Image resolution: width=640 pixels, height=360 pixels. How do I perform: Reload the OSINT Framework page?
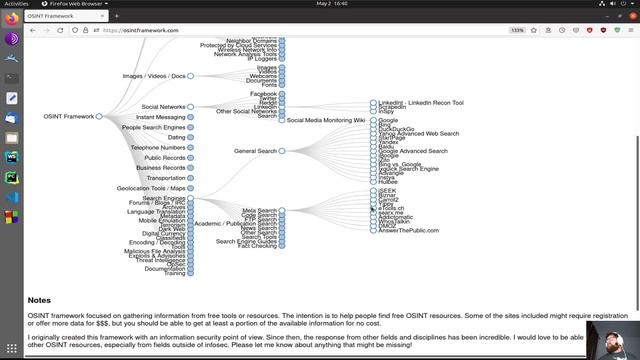[x=60, y=30]
